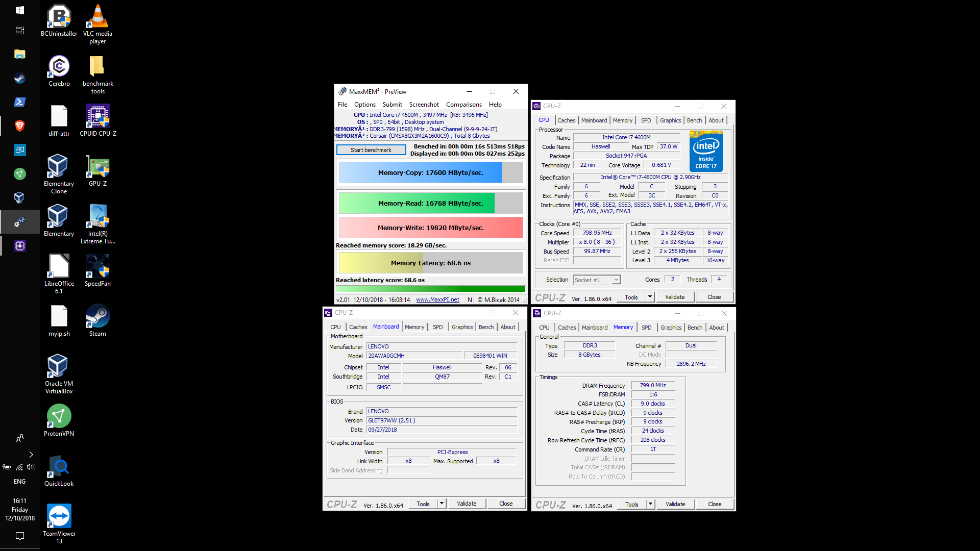
Task: Select the LibreOffice 6.1 desktop icon
Action: click(x=59, y=274)
